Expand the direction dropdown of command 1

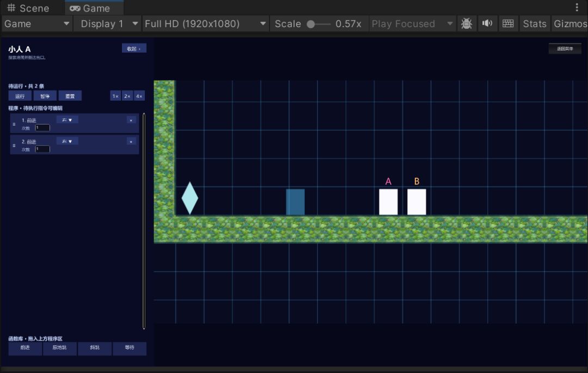[x=67, y=120]
